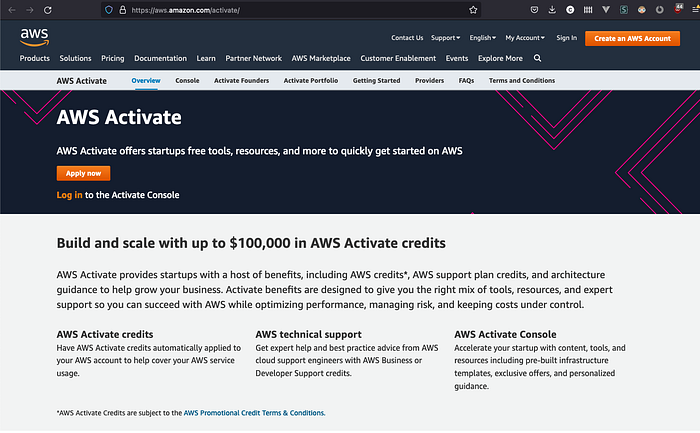700x433 pixels.
Task: Open the Pricing menu item
Action: 112,58
